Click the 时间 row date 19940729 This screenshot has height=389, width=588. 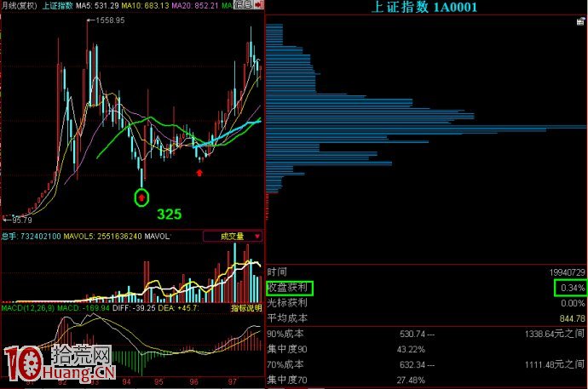point(567,272)
